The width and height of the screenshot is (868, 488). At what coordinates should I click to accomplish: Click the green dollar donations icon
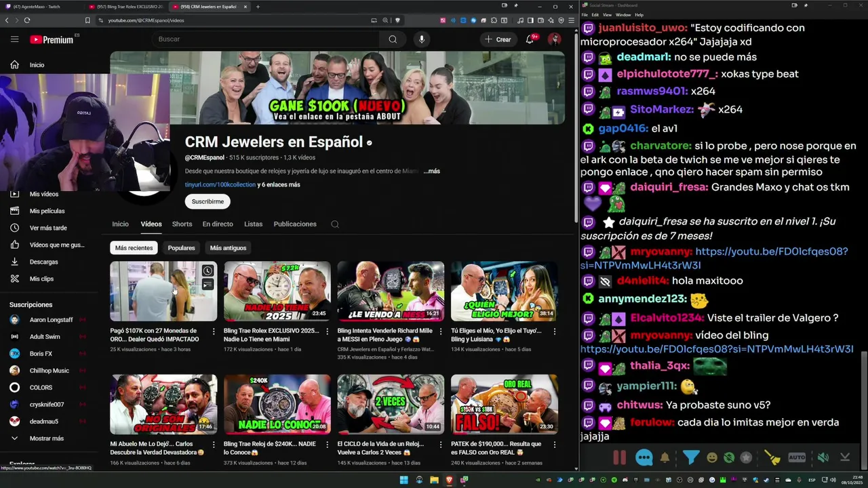point(729,457)
